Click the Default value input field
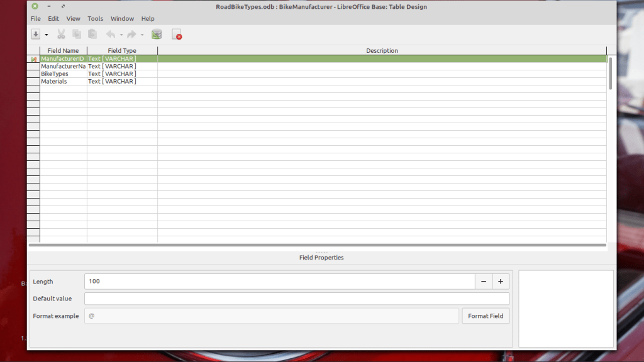644x362 pixels. point(296,299)
